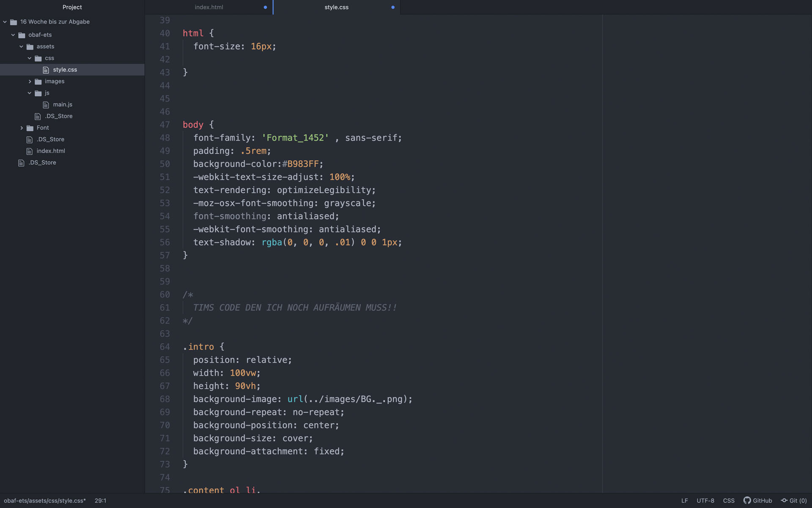The width and height of the screenshot is (812, 508).
Task: Click the Project panel header
Action: (x=72, y=7)
